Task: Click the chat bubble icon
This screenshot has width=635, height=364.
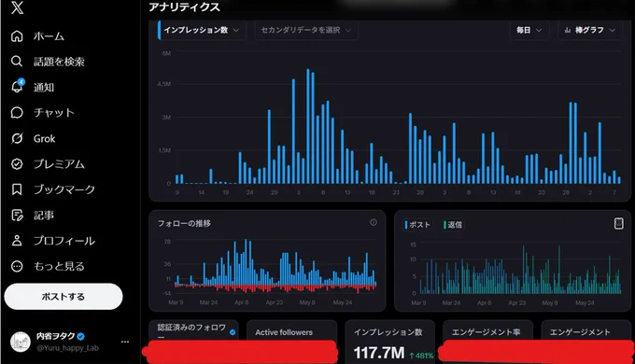Action: [17, 113]
